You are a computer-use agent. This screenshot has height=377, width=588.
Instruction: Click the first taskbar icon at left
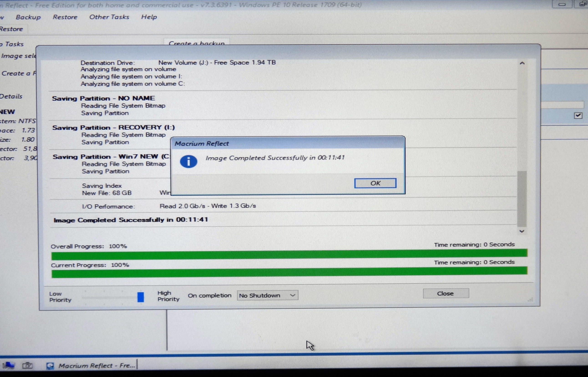point(8,365)
